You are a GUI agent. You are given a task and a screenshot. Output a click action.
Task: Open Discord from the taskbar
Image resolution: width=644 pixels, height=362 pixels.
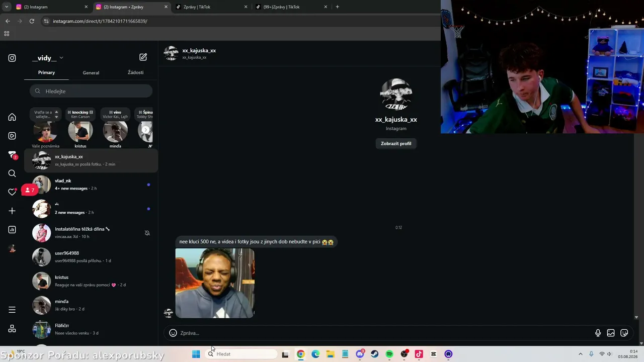360,354
